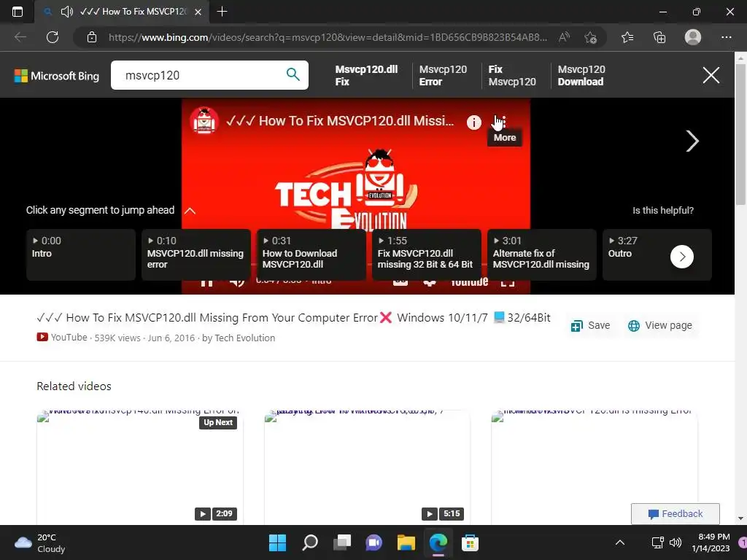Refresh the current page

tap(53, 37)
